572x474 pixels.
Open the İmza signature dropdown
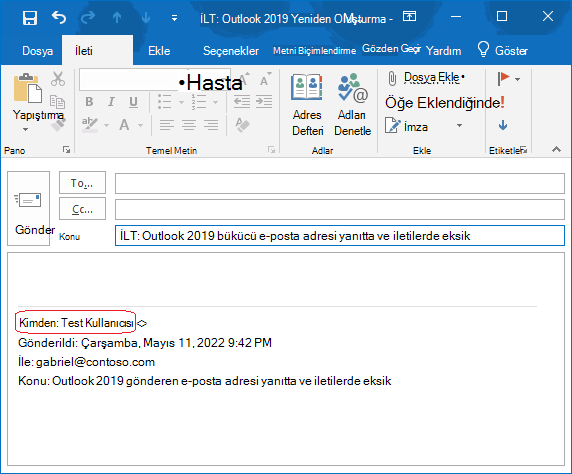pos(459,126)
